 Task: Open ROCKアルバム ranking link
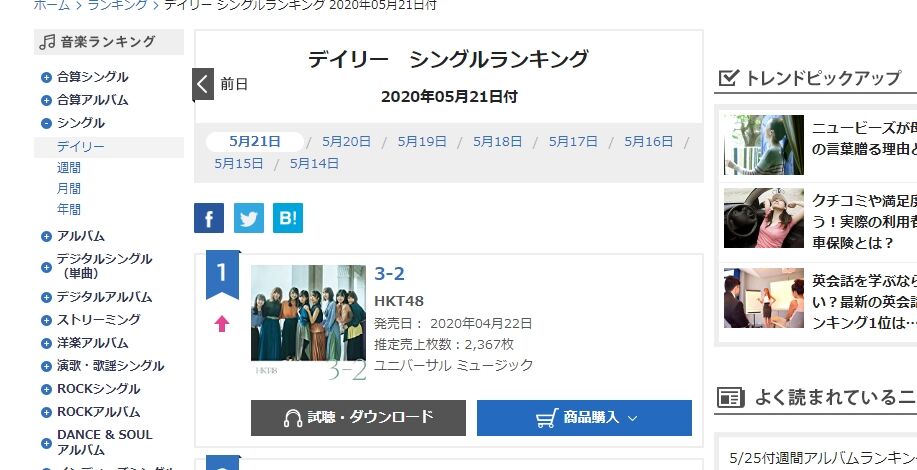(98, 412)
